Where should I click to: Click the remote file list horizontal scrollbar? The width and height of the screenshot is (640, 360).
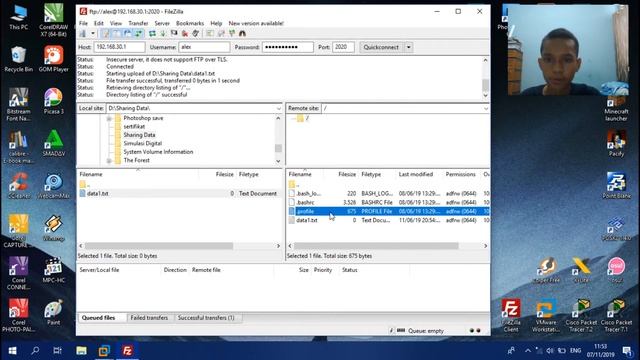click(x=376, y=246)
